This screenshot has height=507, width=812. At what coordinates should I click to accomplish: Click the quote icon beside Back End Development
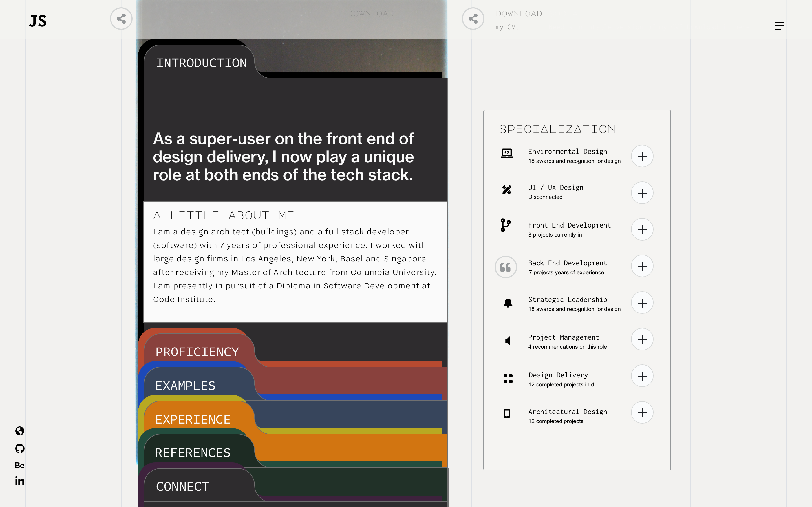(x=505, y=267)
